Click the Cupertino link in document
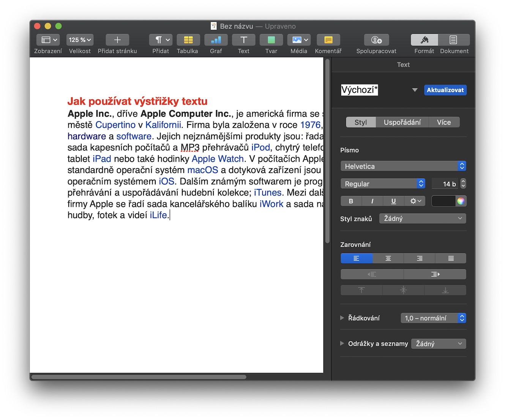Screen dimensions: 505x420 [x=115, y=125]
